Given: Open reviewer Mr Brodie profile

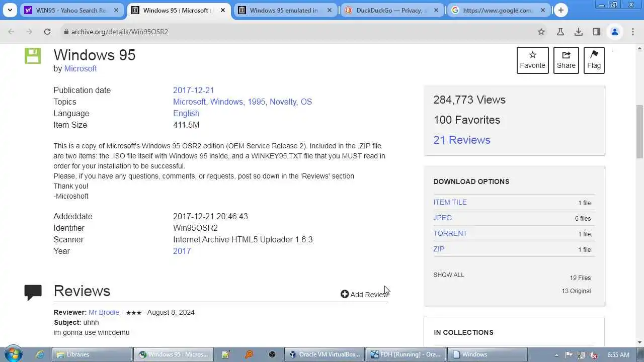Looking at the screenshot, I should tap(104, 312).
